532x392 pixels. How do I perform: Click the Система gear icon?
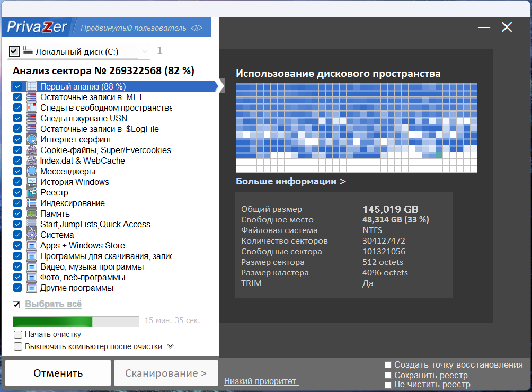coord(32,235)
